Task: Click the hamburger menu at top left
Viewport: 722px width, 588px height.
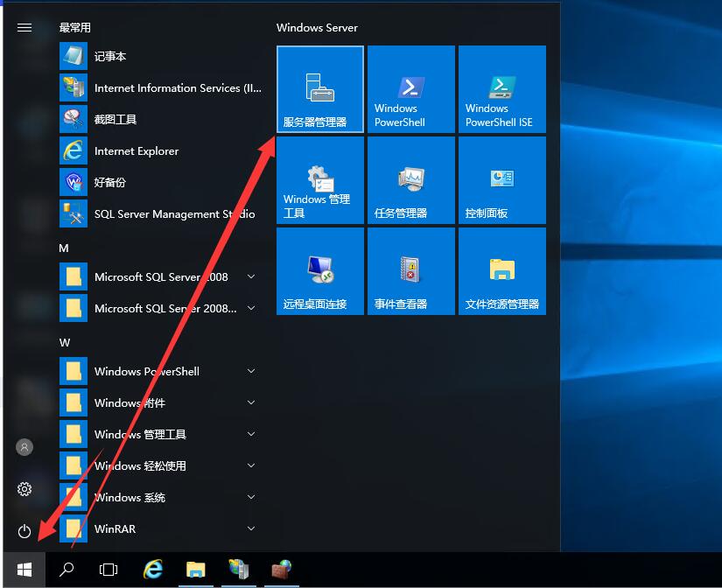Action: pos(25,28)
